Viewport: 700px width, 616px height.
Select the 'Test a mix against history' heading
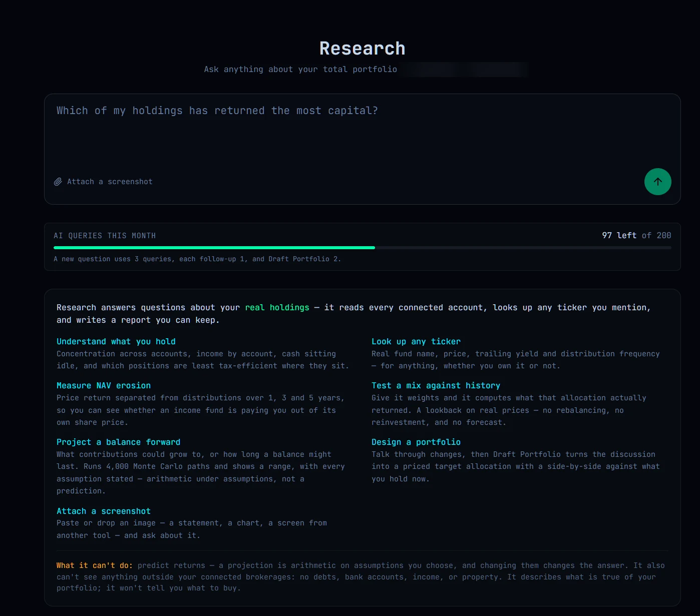[436, 385]
